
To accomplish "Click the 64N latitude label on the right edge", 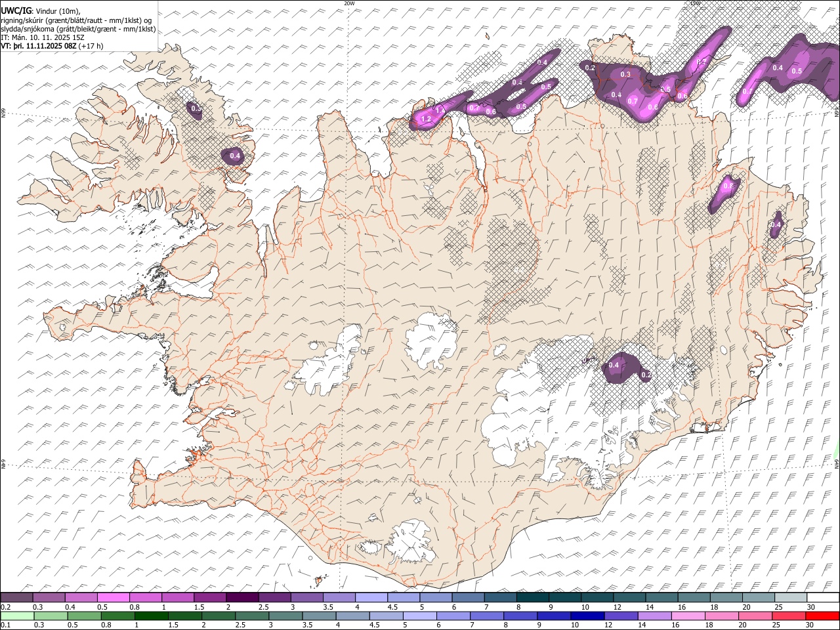I will click(x=837, y=464).
